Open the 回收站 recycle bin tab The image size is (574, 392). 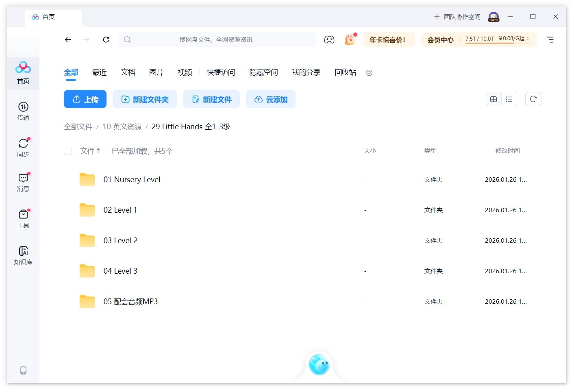345,72
